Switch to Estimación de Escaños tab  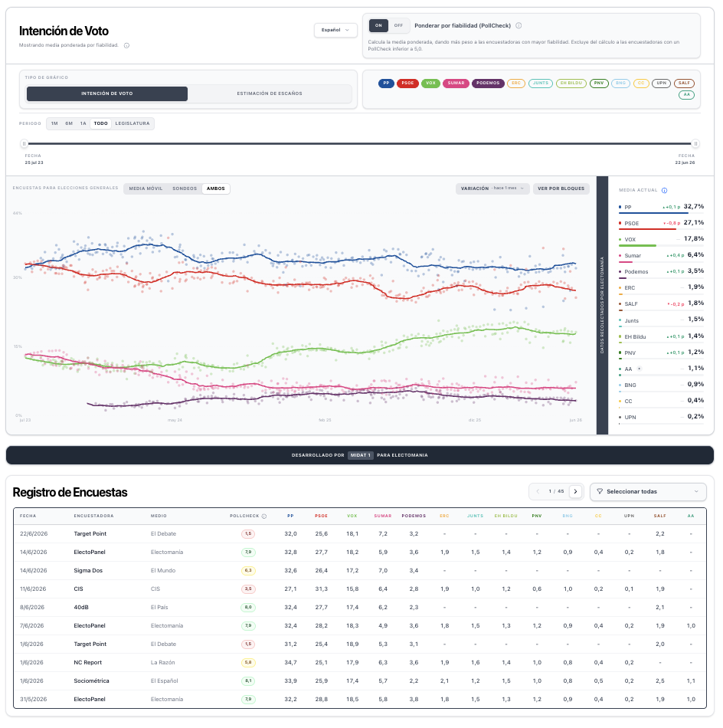[x=270, y=93]
